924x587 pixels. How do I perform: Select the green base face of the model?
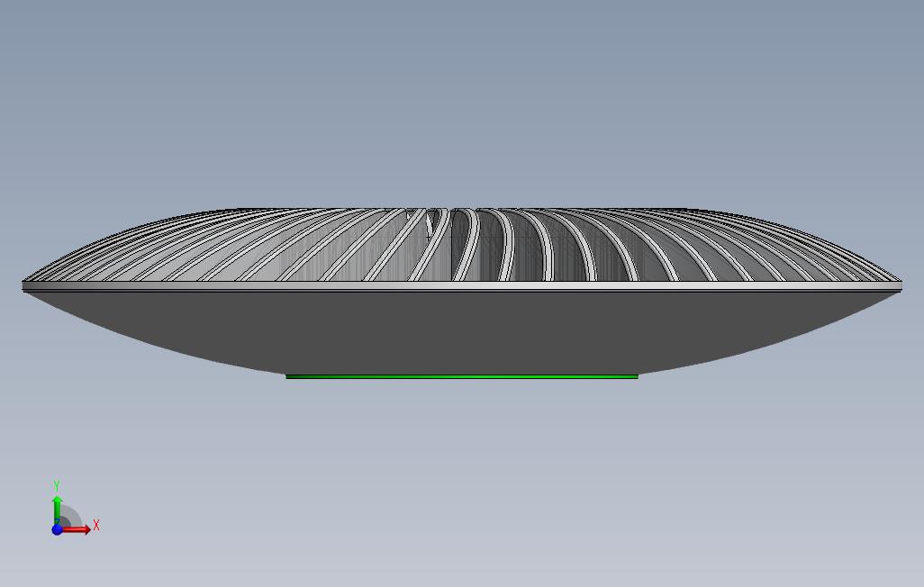[x=461, y=376]
